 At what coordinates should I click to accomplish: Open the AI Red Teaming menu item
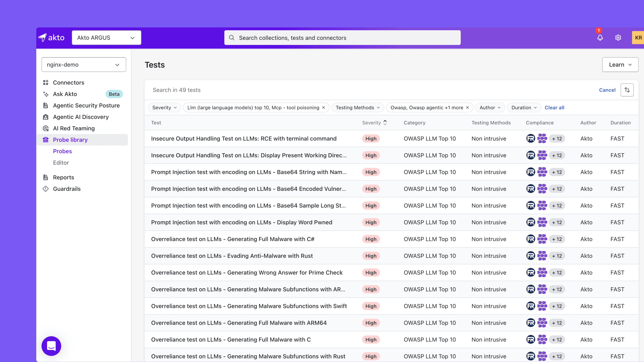pos(74,128)
